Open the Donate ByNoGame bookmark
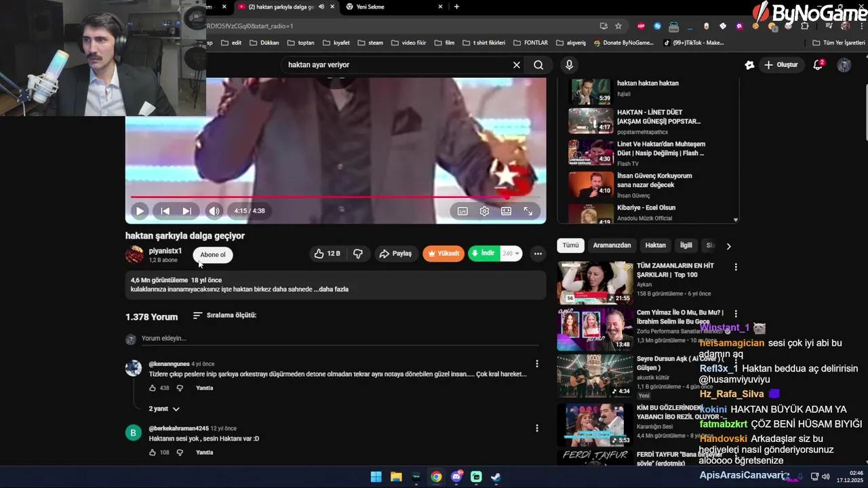This screenshot has height=488, width=868. (x=623, y=43)
